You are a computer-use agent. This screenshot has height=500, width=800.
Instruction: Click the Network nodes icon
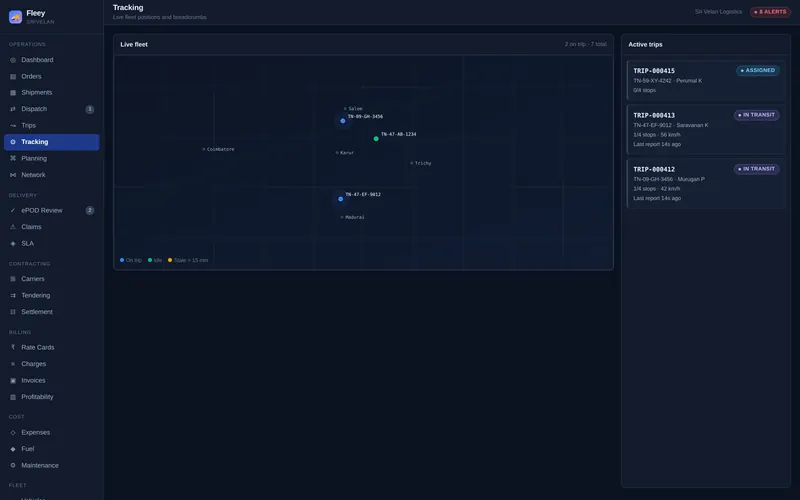[x=13, y=175]
